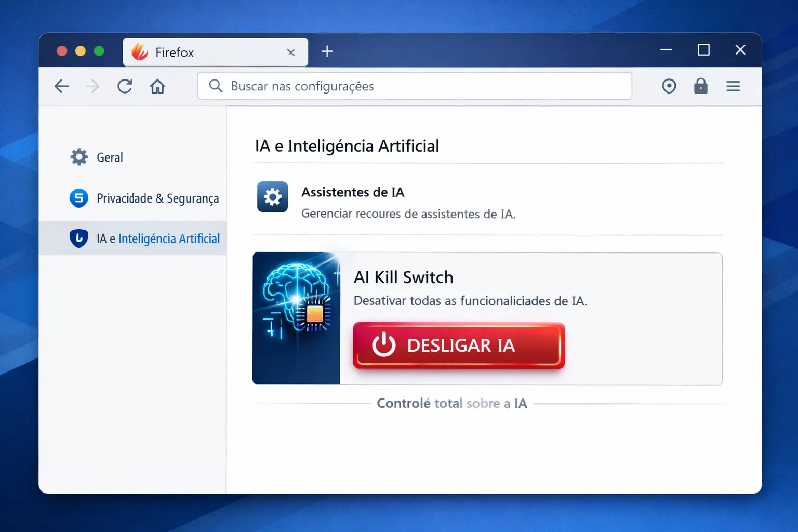Screen dimensions: 798x532
Task: Open the Assistentes de IA gear icon
Action: click(272, 197)
